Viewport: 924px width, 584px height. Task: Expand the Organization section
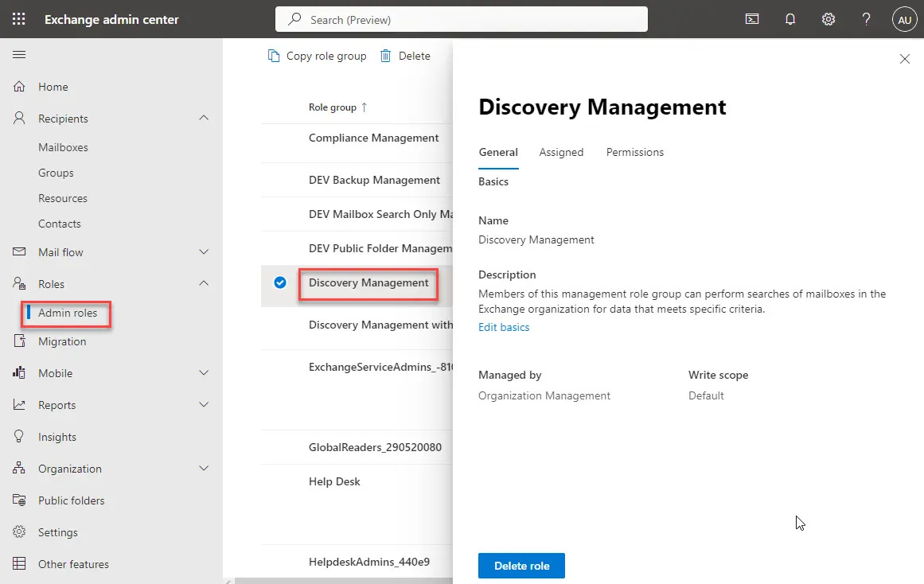[x=204, y=469]
